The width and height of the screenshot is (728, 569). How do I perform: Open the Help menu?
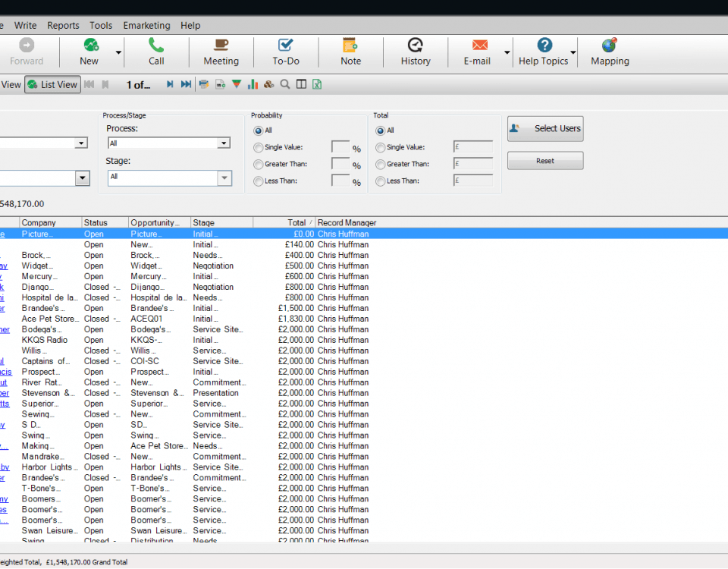(190, 26)
